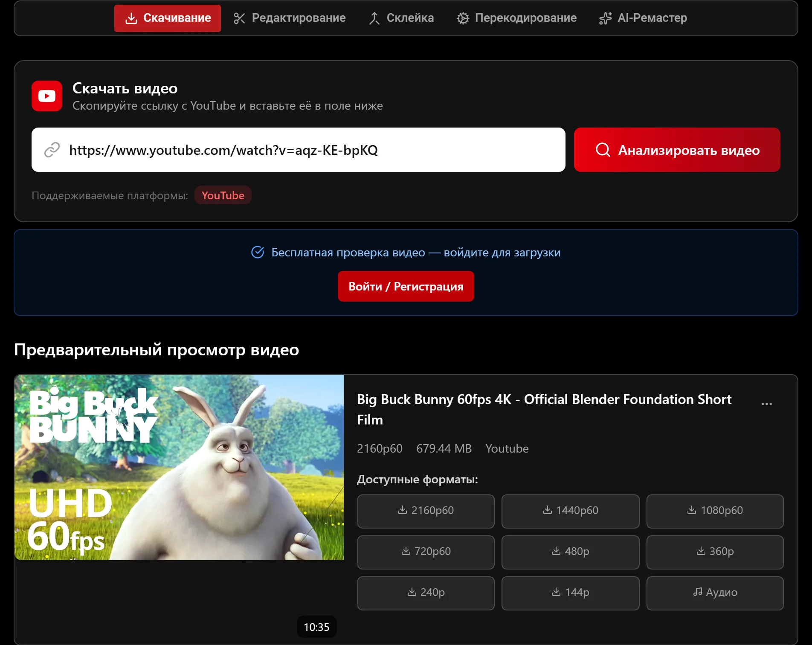Viewport: 812px width, 645px height.
Task: Download the 1080p60 format
Action: click(x=715, y=511)
